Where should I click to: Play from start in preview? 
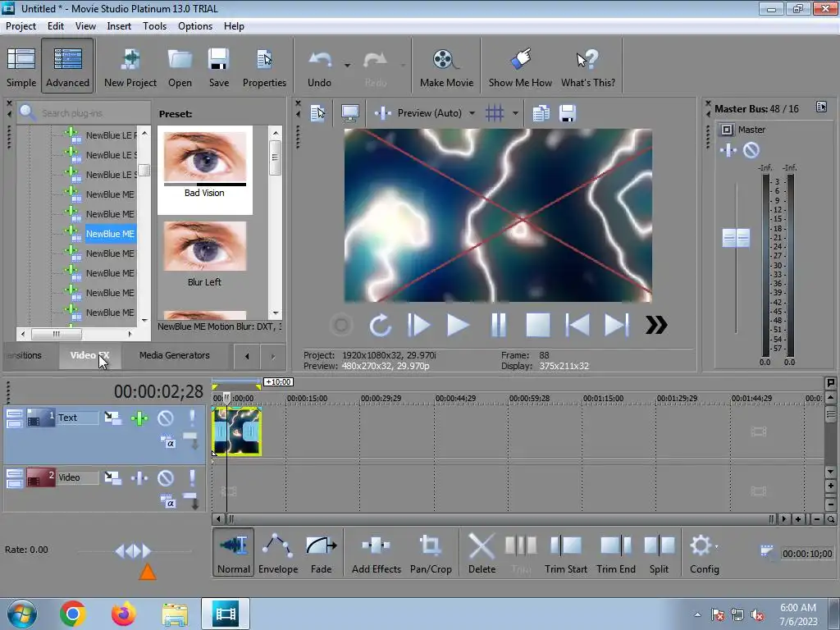click(x=419, y=325)
